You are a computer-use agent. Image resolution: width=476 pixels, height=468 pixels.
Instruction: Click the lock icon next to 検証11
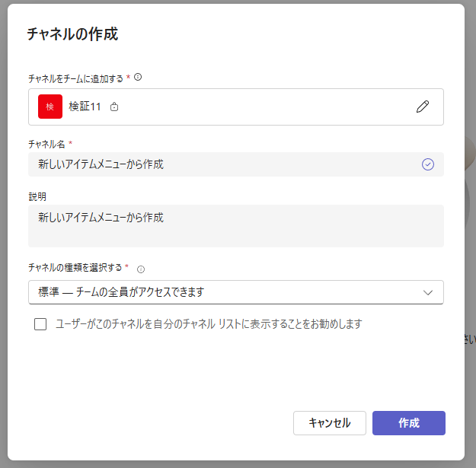(x=114, y=107)
